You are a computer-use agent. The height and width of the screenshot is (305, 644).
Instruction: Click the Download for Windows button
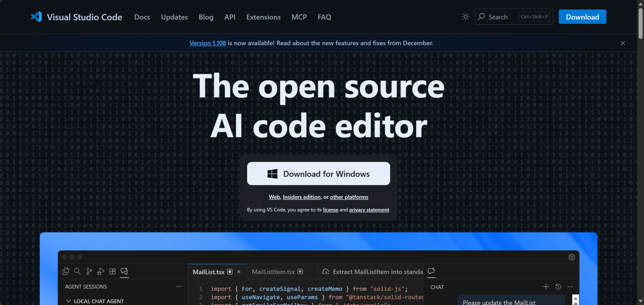[319, 174]
